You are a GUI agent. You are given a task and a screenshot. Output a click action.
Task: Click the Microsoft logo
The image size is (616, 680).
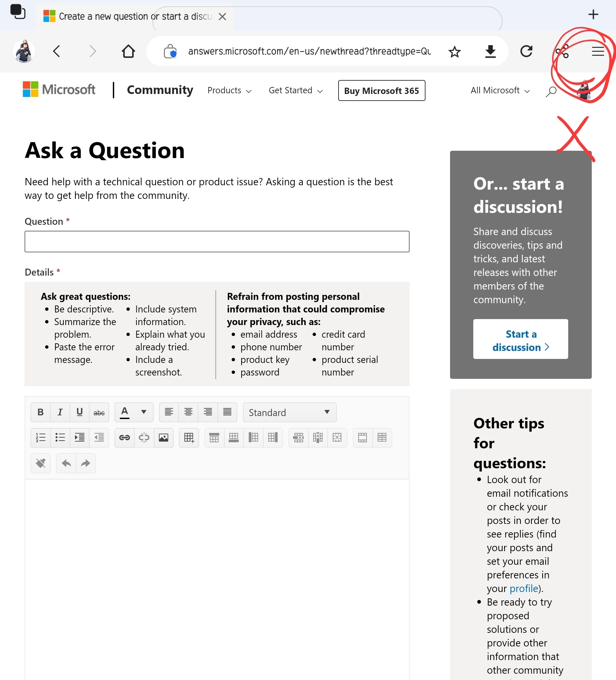point(59,89)
